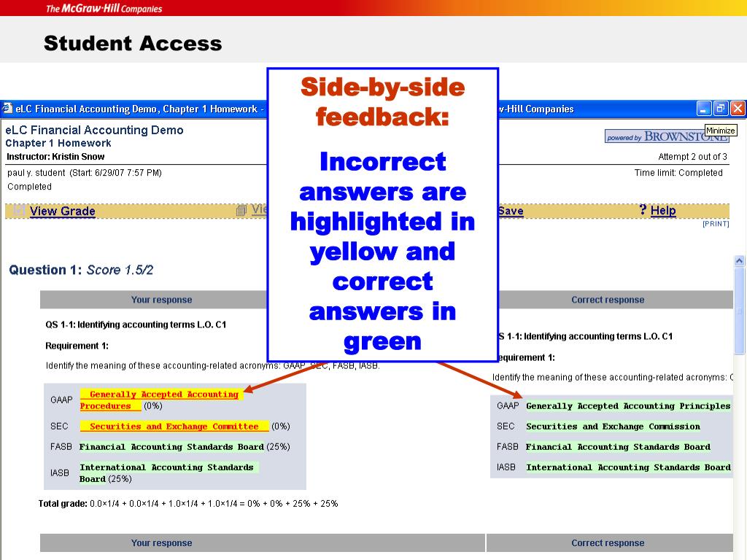The height and width of the screenshot is (560, 747).
Task: Click the question mark Help icon
Action: 643,209
